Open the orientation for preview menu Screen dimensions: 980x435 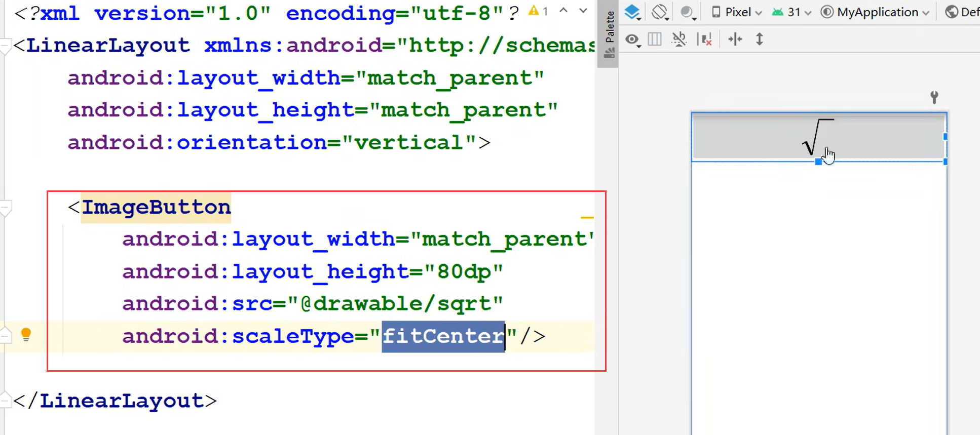coord(660,12)
